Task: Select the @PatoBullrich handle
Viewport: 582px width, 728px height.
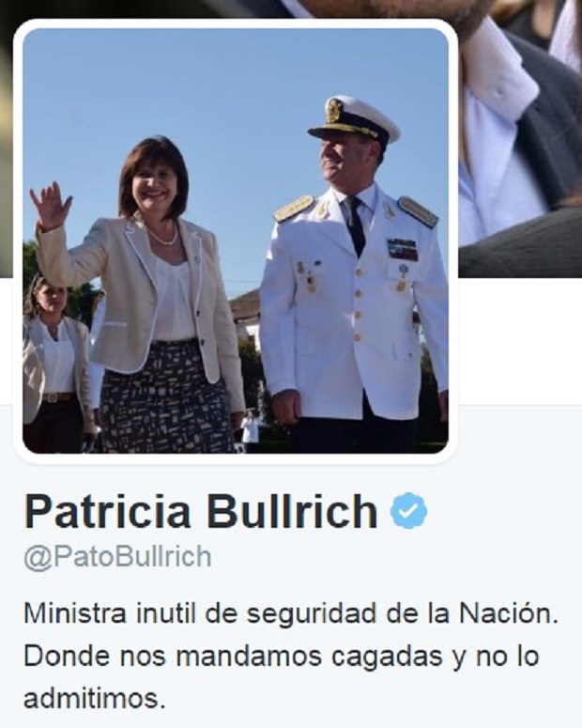Action: pos(117,557)
